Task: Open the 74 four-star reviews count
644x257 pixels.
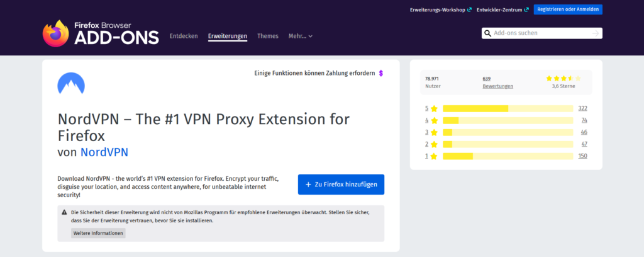Action: (x=584, y=120)
